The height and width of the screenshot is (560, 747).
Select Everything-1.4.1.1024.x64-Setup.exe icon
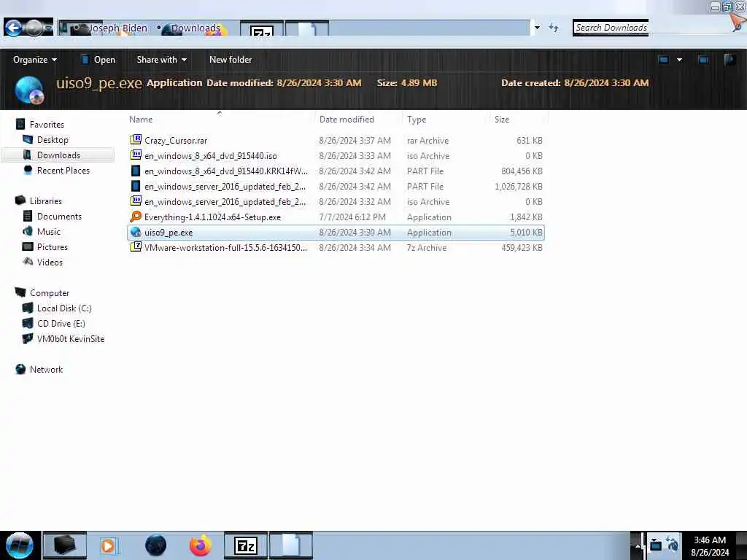pyautogui.click(x=136, y=217)
